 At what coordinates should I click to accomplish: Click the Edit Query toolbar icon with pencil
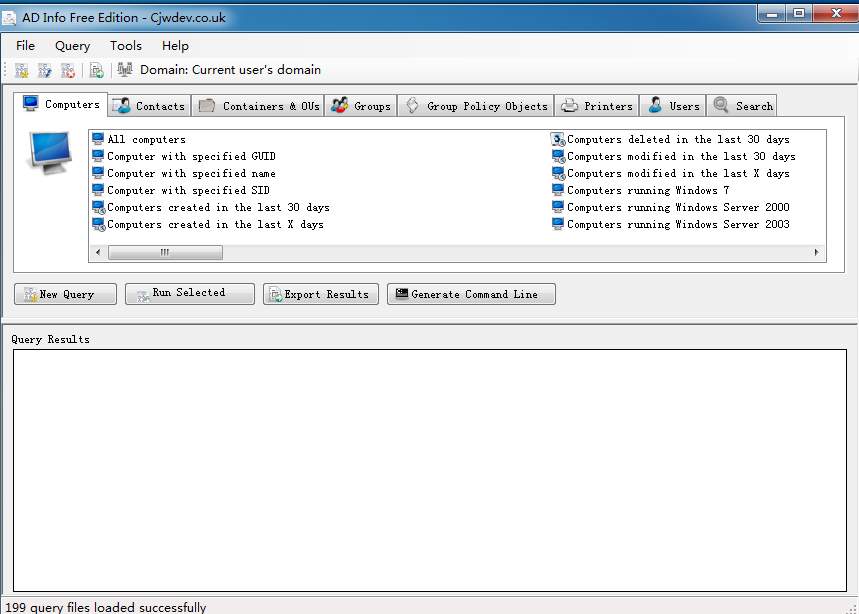tap(44, 70)
